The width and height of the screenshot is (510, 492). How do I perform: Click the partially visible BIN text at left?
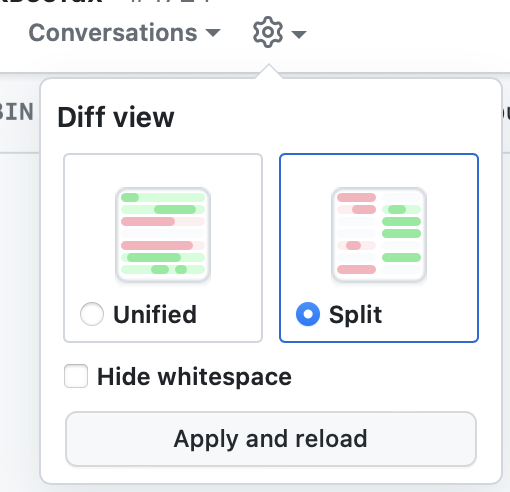[17, 112]
